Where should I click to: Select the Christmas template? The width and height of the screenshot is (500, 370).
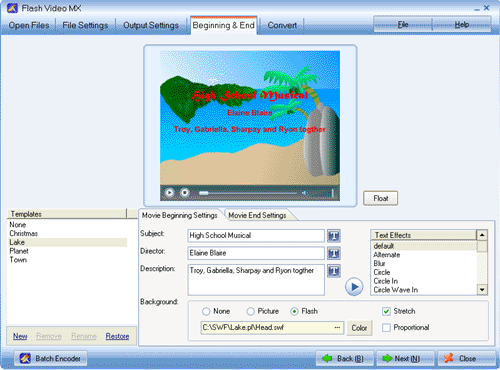coord(67,233)
